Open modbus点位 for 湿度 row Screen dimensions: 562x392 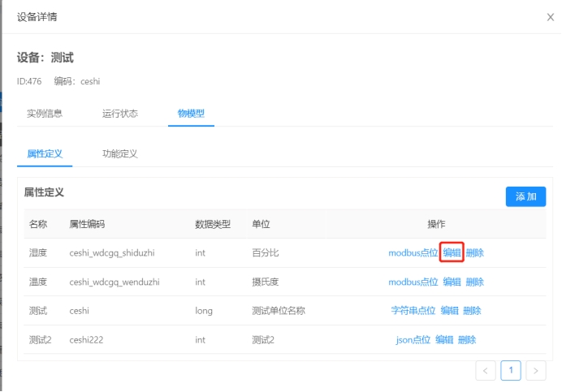tap(413, 253)
